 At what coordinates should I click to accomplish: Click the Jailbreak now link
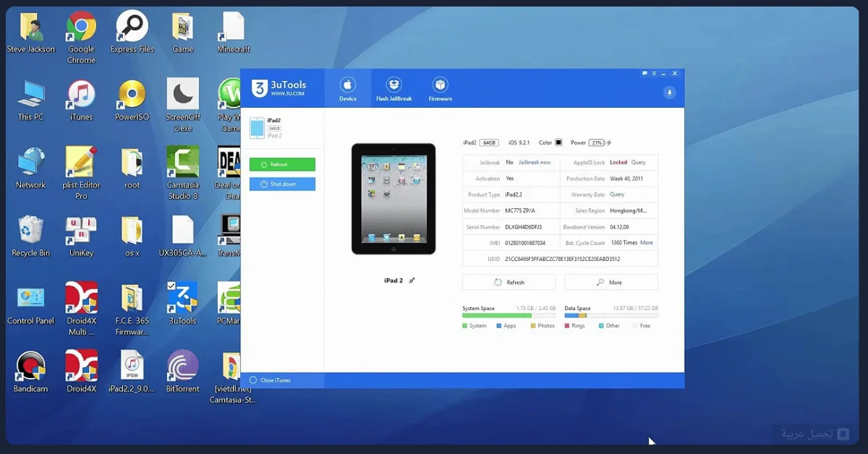tap(535, 163)
